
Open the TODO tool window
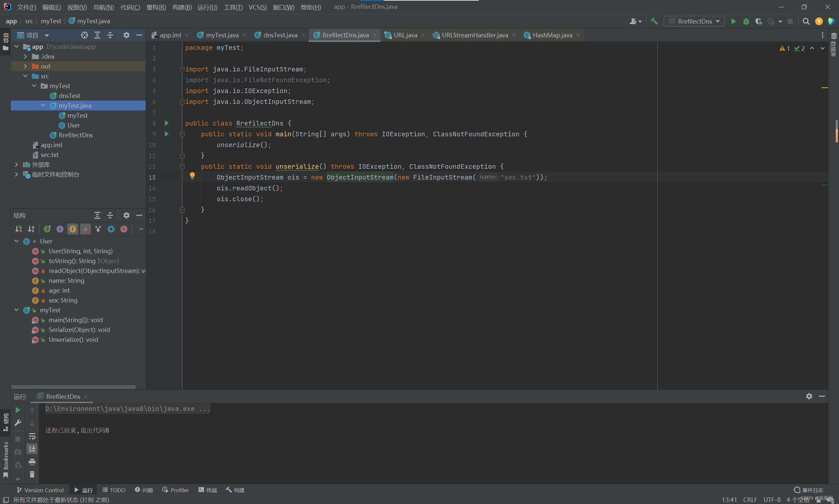click(114, 490)
